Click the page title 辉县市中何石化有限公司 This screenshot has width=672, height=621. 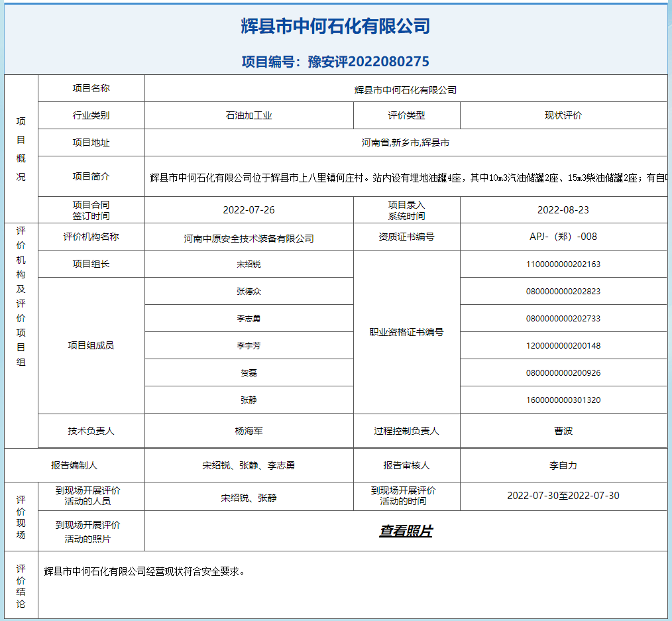335,26
